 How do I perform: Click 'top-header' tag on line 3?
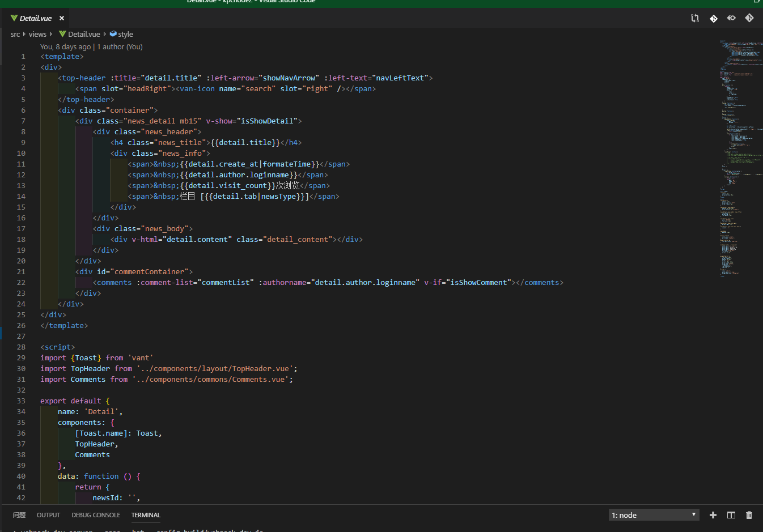pos(84,78)
